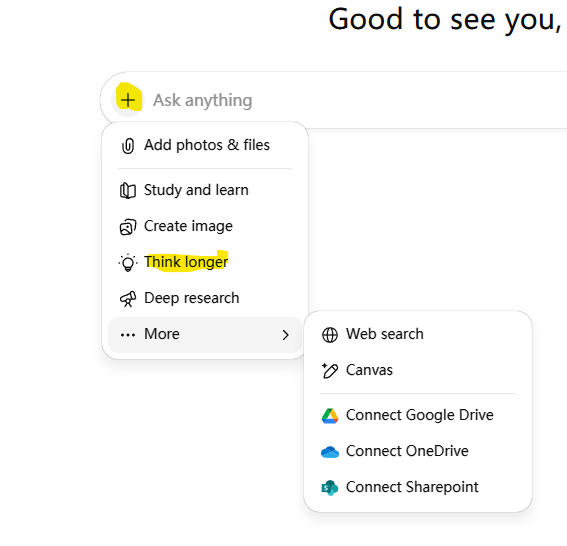Click the book icon beside Study and learn

point(128,191)
